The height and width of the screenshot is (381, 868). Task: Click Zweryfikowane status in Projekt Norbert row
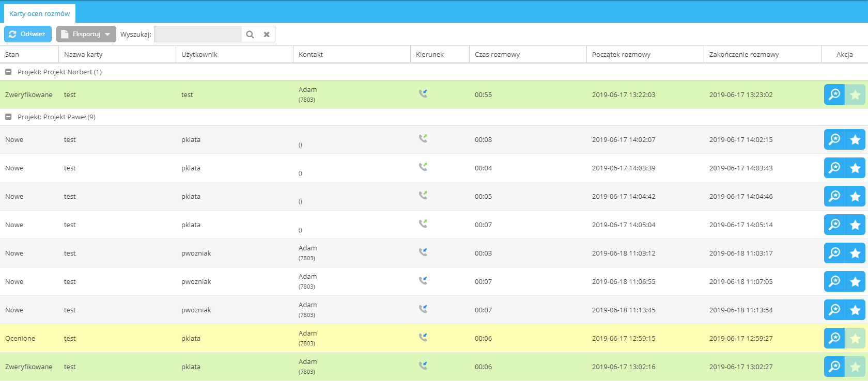click(x=29, y=94)
